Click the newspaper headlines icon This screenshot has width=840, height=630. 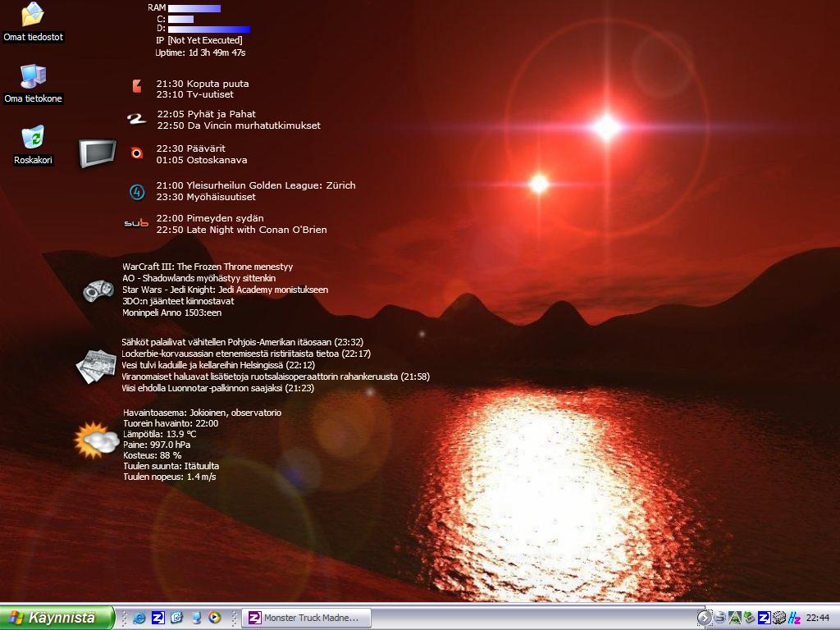(x=96, y=365)
